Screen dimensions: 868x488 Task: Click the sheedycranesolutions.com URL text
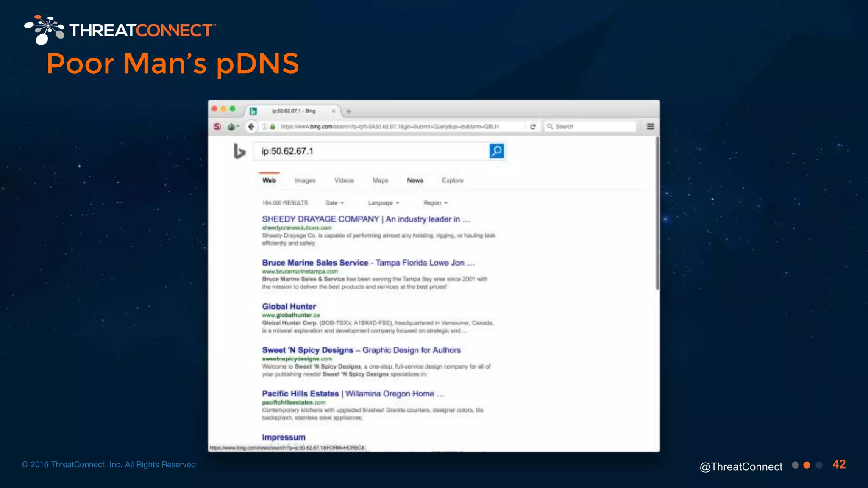[297, 228]
